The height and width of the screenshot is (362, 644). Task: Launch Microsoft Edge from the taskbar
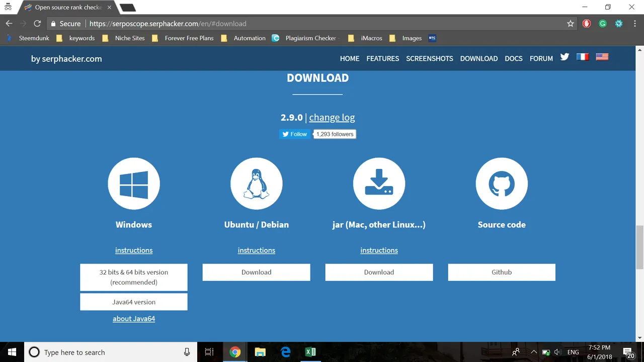[x=286, y=352]
